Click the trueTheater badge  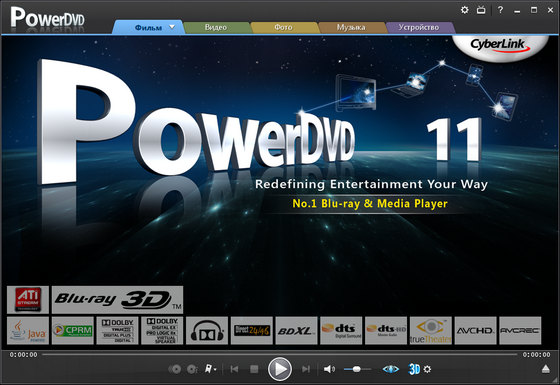[431, 330]
